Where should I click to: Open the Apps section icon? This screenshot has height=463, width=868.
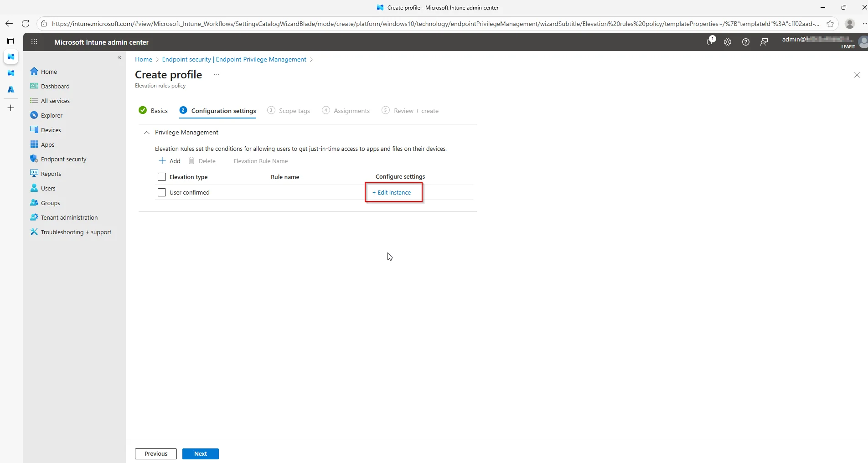click(x=34, y=144)
